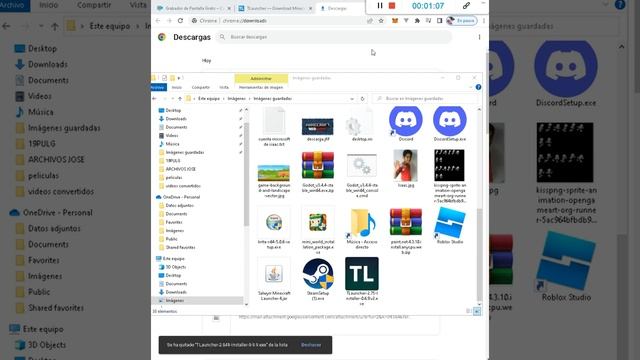The width and height of the screenshot is (640, 360).
Task: Select the paint.net install zip archive
Action: (x=406, y=231)
